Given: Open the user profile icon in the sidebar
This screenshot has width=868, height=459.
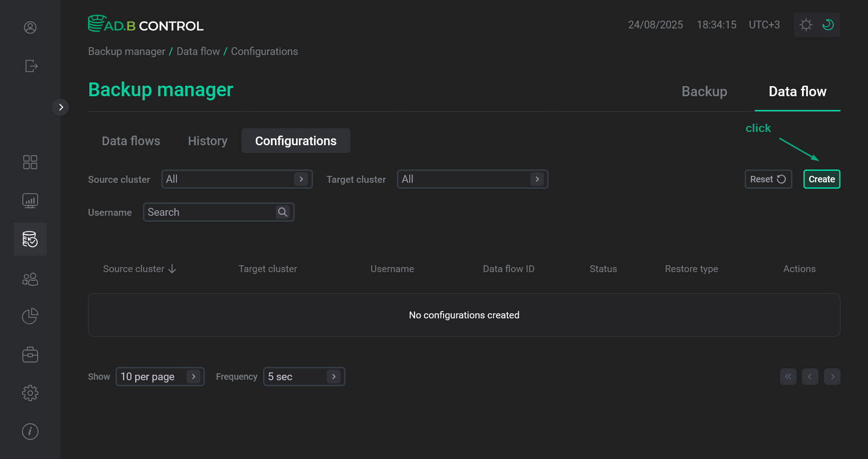Looking at the screenshot, I should click(x=30, y=27).
